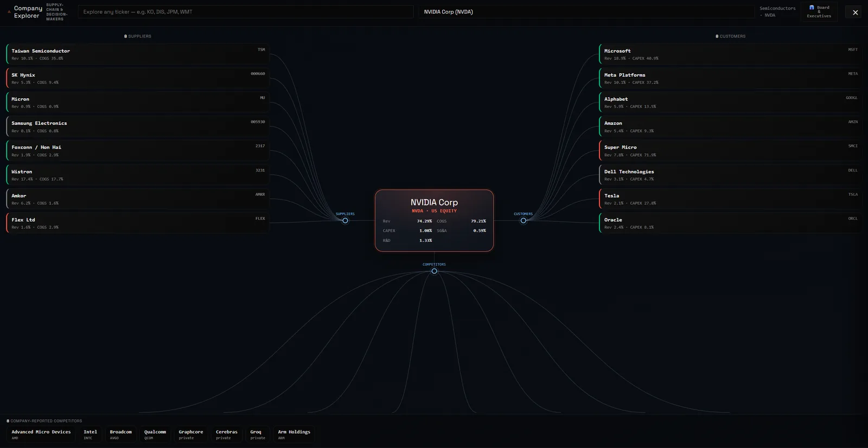Image resolution: width=868 pixels, height=448 pixels.
Task: Click Wistron's Rev 17.4% COGS 17.7% line
Action: 37,179
